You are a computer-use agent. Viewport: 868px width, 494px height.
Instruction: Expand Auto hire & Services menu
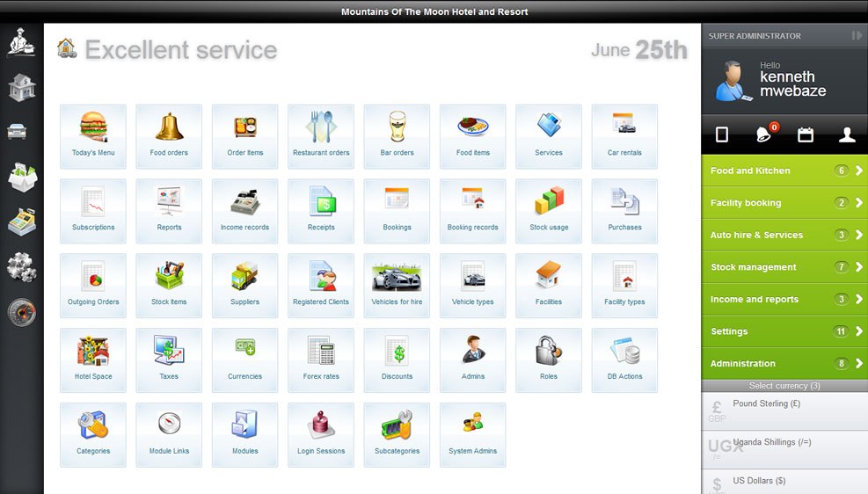click(784, 235)
